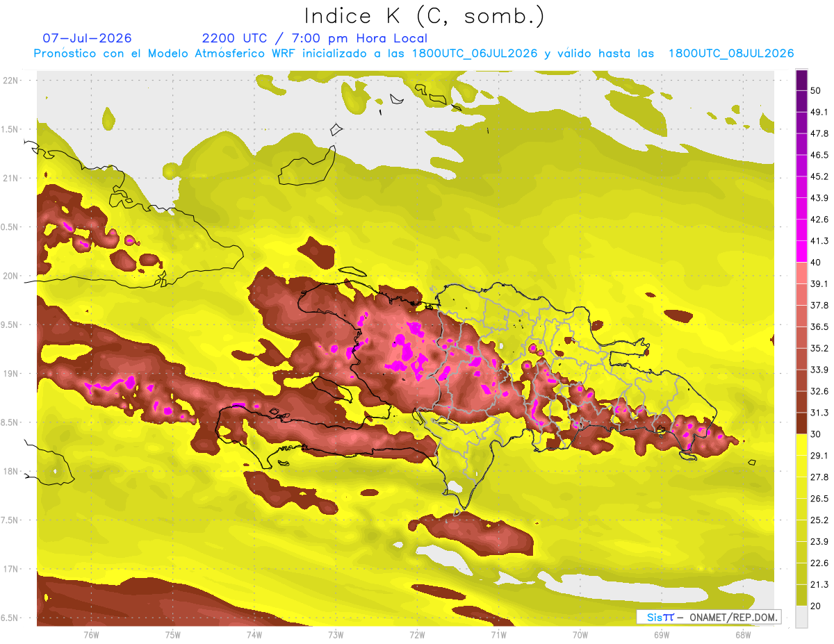Screen dimensions: 834x644
Task: Click the 'SisTT – ONAMET/REP.DOM.' credit box
Action: [709, 617]
